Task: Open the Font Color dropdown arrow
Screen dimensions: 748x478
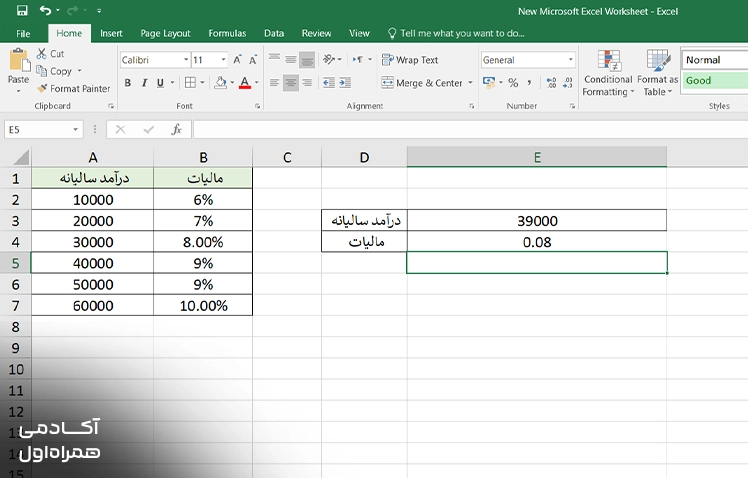Action: pyautogui.click(x=257, y=83)
